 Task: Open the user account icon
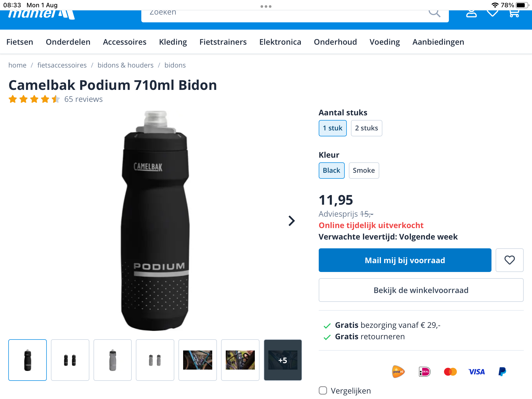pyautogui.click(x=471, y=14)
